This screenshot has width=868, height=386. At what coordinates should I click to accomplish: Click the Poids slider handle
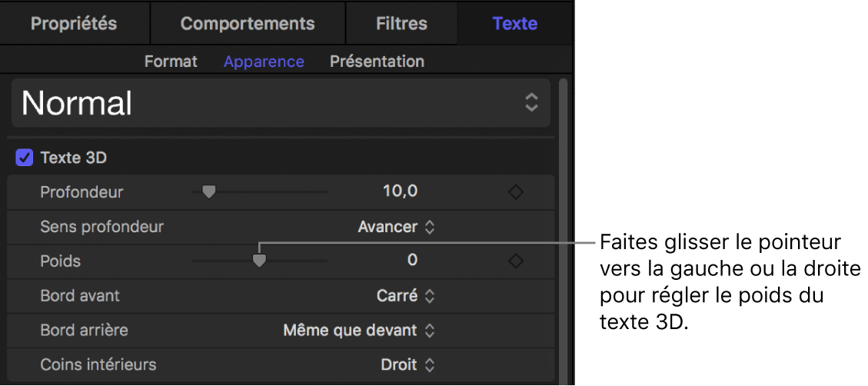[x=260, y=261]
